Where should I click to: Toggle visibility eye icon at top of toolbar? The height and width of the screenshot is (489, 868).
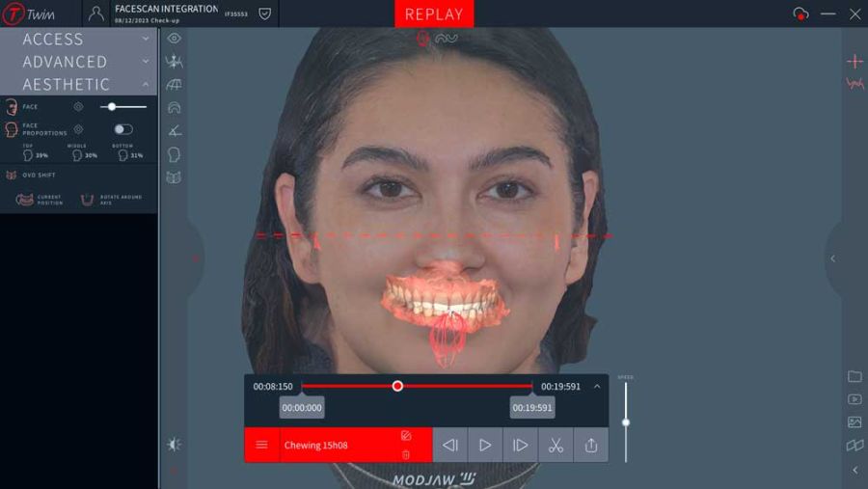coord(175,39)
